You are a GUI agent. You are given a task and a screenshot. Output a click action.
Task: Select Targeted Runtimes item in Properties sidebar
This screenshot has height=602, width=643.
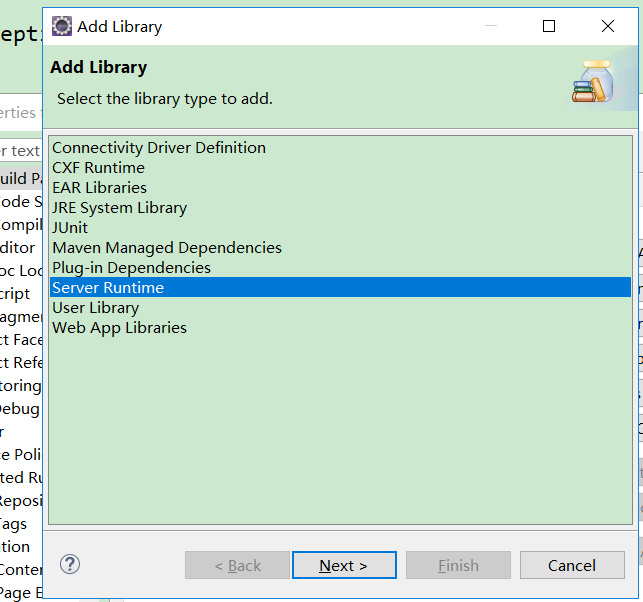click(21, 477)
